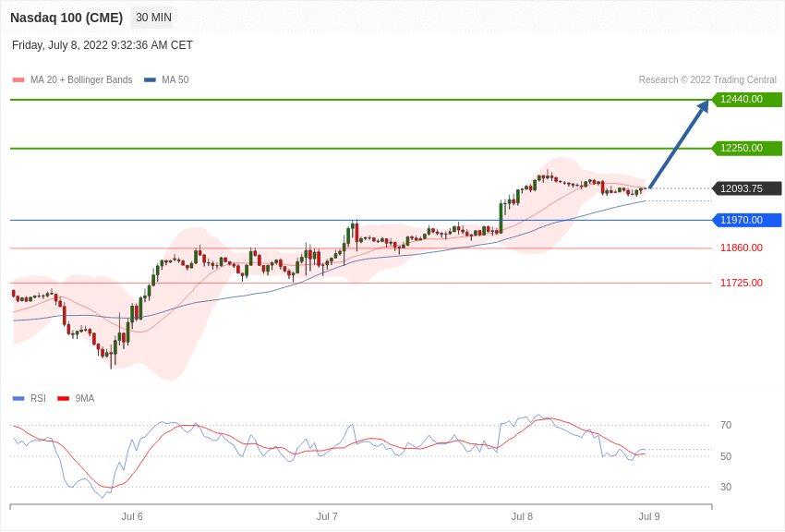Click the Jul 8 date axis label
This screenshot has height=532, width=785.
[x=522, y=516]
